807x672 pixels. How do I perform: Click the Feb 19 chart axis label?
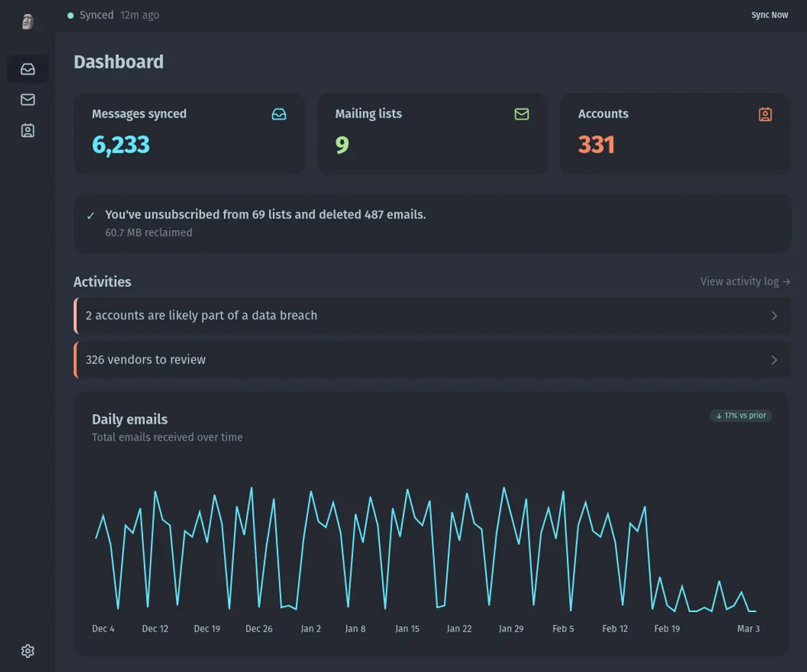[667, 629]
